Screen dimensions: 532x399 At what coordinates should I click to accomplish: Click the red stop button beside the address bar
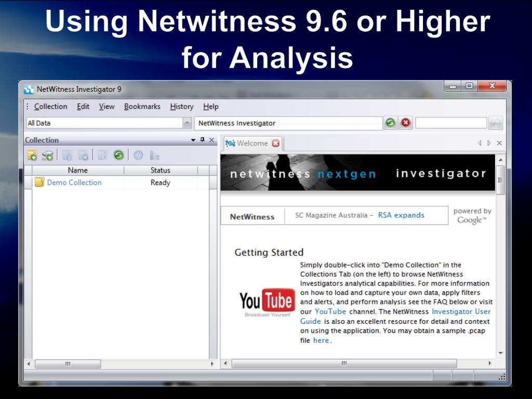pos(405,123)
